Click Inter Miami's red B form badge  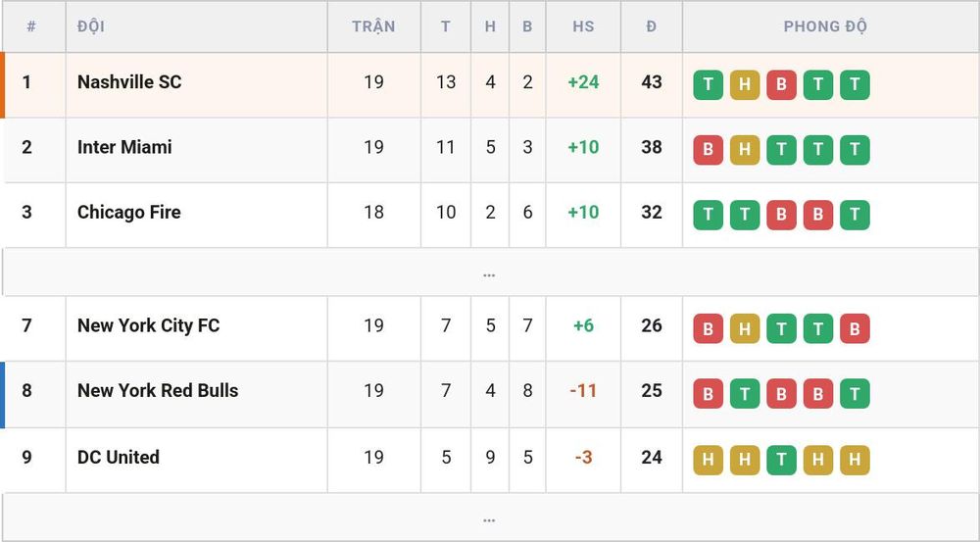708,150
